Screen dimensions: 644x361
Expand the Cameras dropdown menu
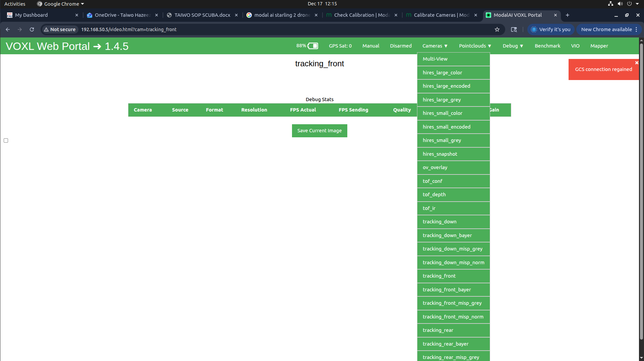[435, 46]
